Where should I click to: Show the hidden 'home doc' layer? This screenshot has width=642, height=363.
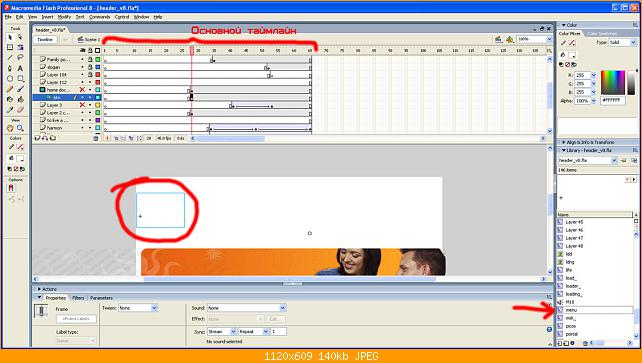[x=82, y=90]
